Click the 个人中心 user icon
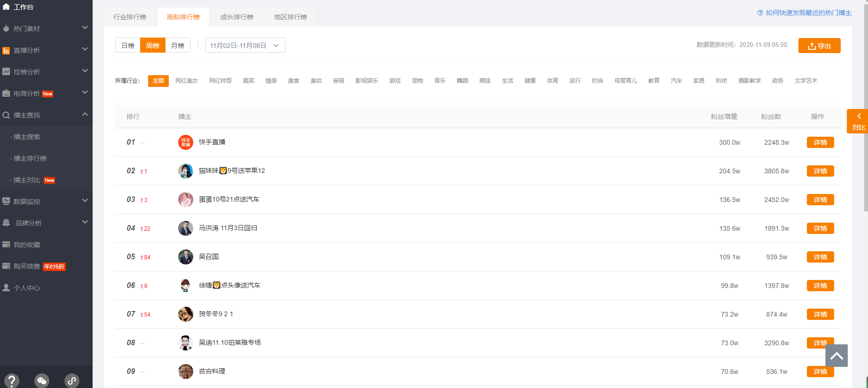 (6, 287)
